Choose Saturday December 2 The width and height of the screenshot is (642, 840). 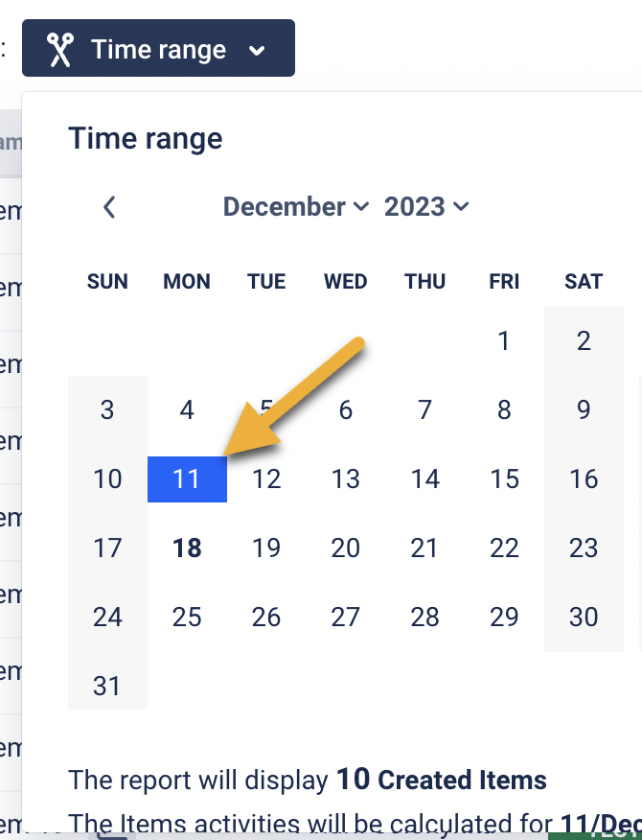click(x=584, y=341)
